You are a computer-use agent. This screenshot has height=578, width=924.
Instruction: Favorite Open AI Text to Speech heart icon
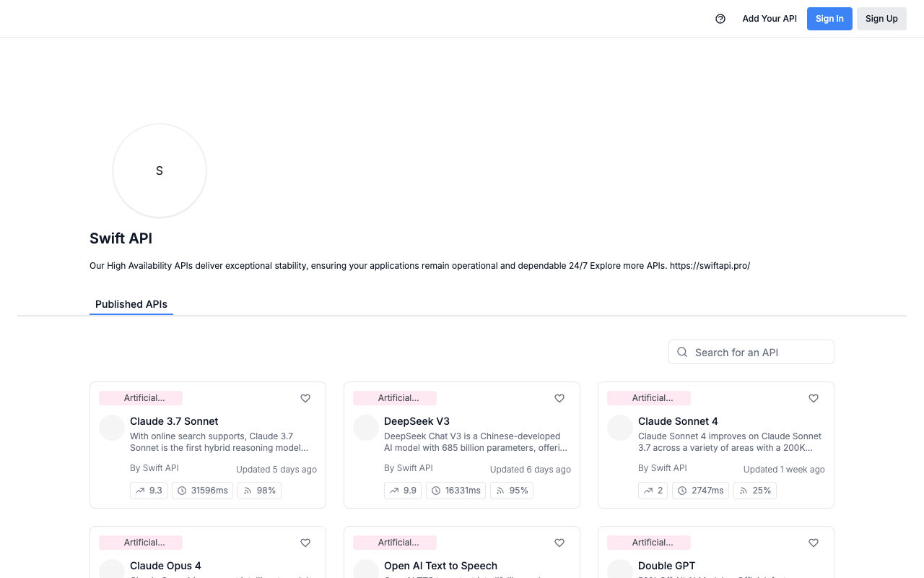559,543
